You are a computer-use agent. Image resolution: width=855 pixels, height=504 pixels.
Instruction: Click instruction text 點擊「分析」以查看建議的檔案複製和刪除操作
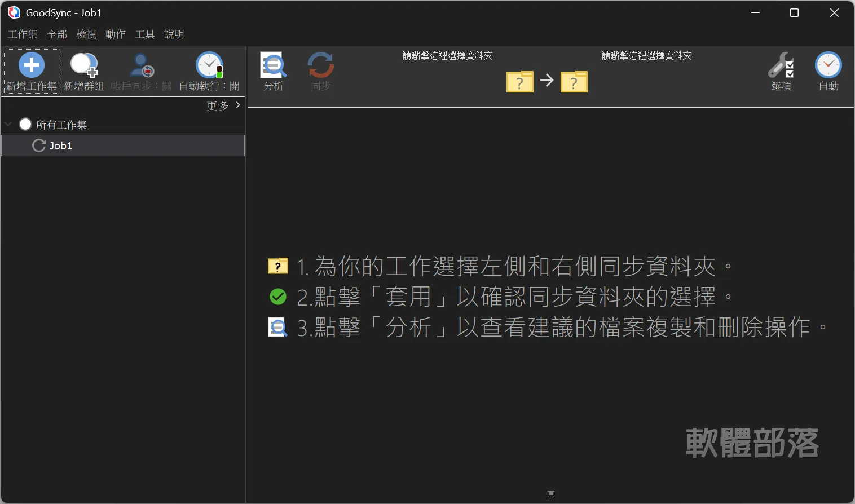click(562, 327)
